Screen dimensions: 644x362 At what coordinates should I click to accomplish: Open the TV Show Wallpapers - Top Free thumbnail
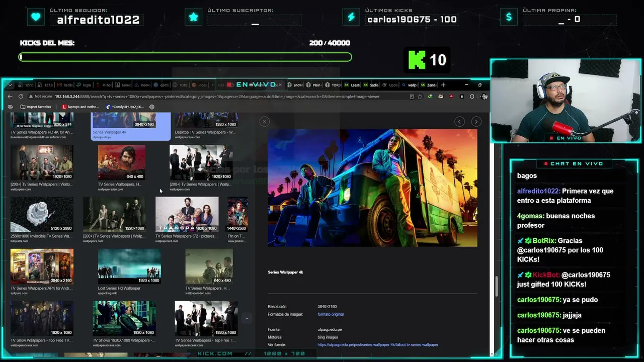(x=42, y=318)
